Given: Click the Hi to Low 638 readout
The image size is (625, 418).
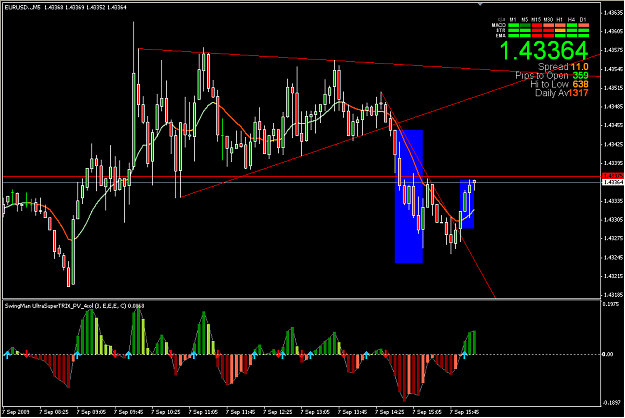Looking at the screenshot, I should [559, 84].
